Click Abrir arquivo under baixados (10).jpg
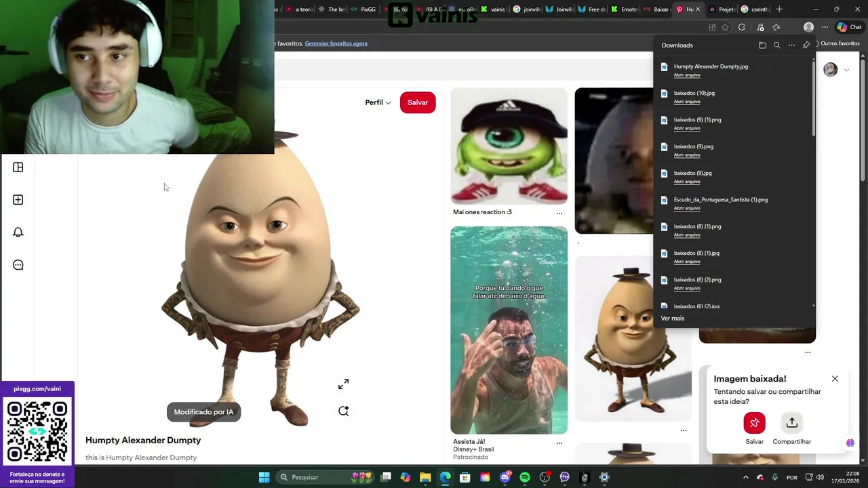Viewport: 868px width, 488px height. [687, 102]
